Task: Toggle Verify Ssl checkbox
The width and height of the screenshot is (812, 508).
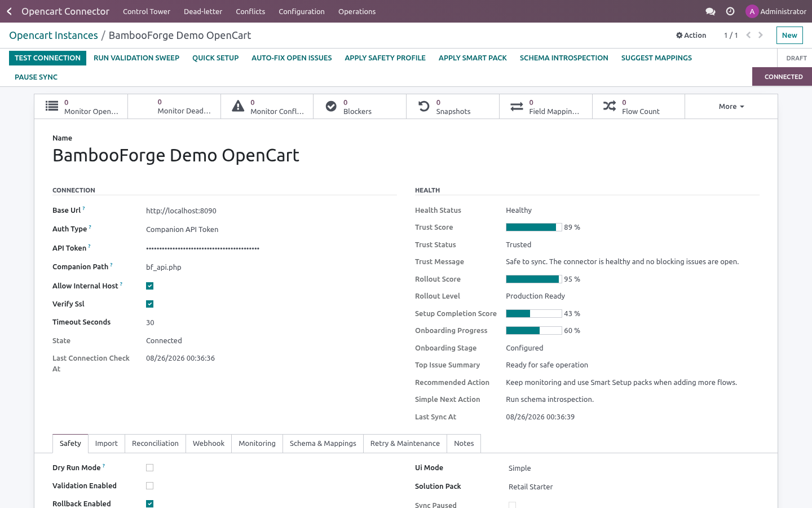Action: pyautogui.click(x=149, y=304)
